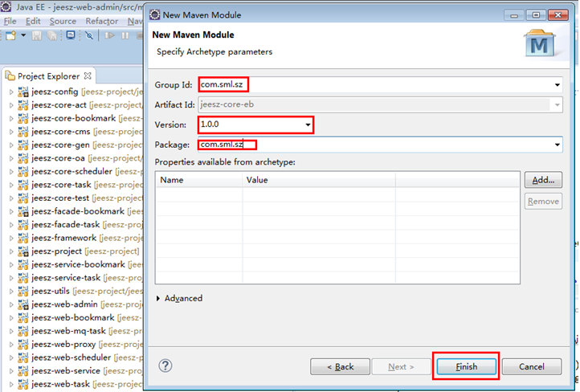The height and width of the screenshot is (392, 580).
Task: Open the New dropdown arrow in toolbar
Action: coord(23,35)
